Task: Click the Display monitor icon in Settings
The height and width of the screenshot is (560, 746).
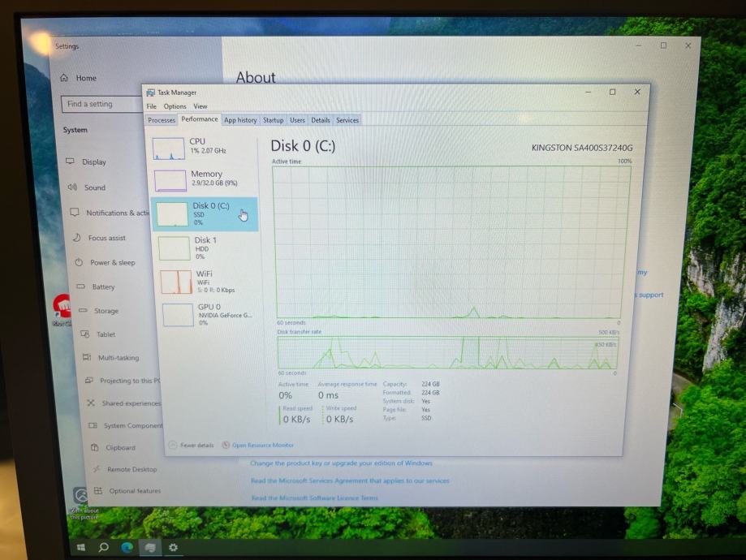Action: pos(70,162)
